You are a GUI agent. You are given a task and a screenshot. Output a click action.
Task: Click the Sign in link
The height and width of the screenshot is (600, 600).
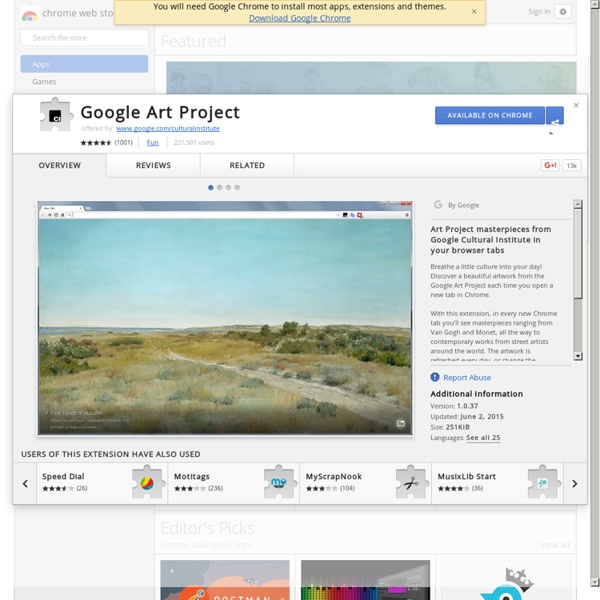point(539,12)
